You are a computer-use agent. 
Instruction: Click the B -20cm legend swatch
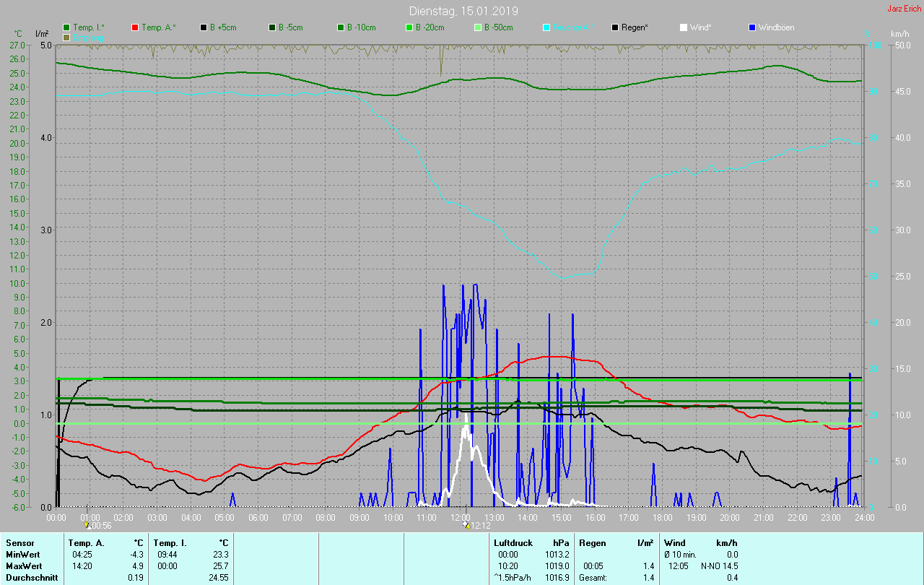[x=409, y=27]
